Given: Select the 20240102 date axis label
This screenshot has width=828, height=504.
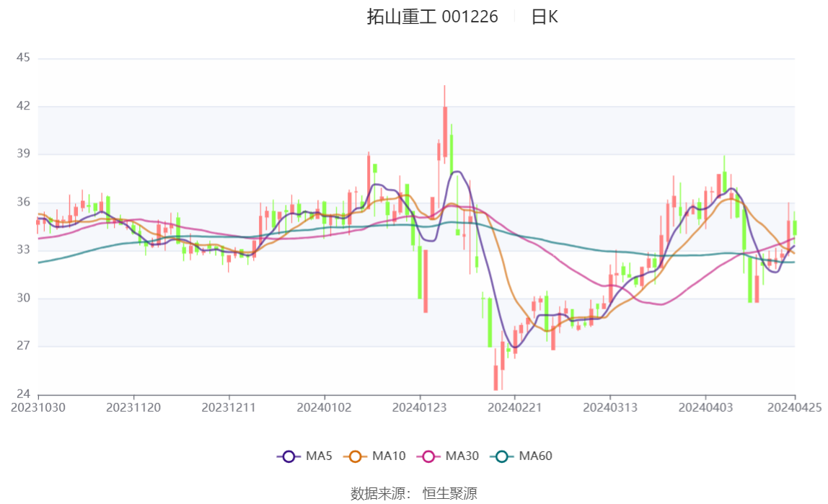Looking at the screenshot, I should point(325,407).
